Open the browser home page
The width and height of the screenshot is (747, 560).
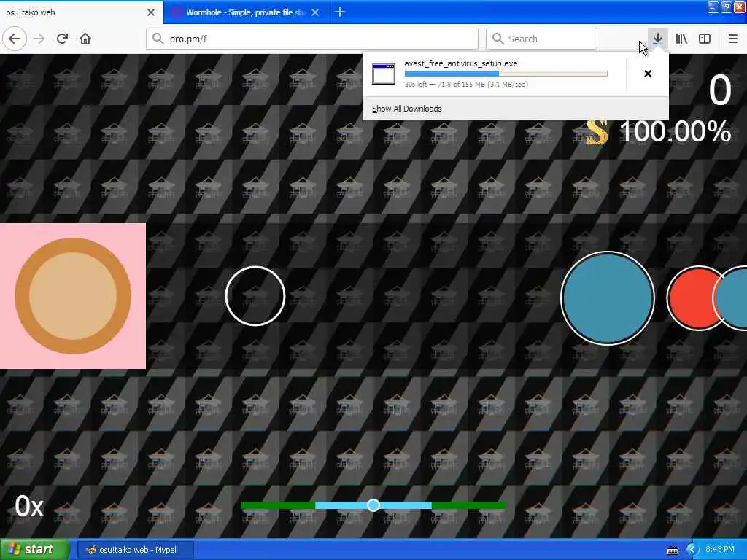click(x=85, y=39)
